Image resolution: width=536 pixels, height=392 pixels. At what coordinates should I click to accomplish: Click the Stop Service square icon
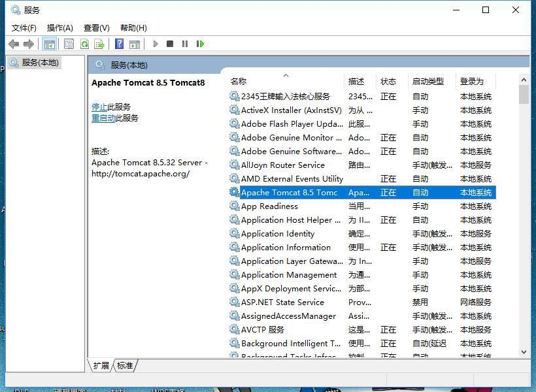(170, 44)
